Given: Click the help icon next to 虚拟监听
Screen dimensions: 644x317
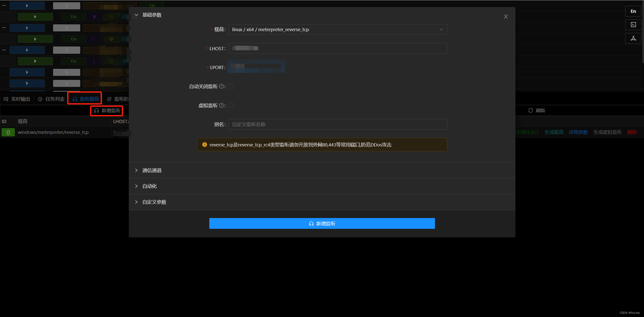Looking at the screenshot, I should pyautogui.click(x=221, y=105).
